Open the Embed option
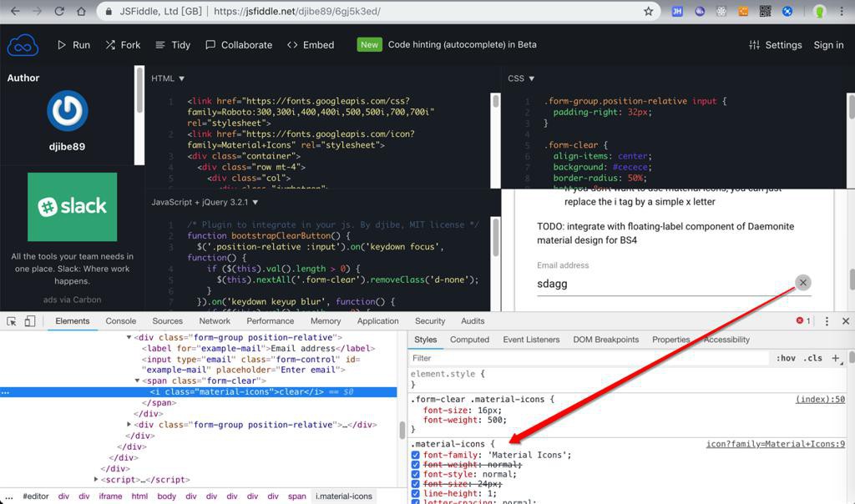 click(311, 45)
